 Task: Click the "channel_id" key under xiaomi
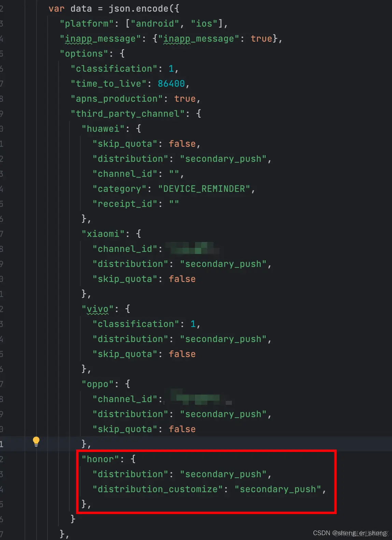(125, 249)
